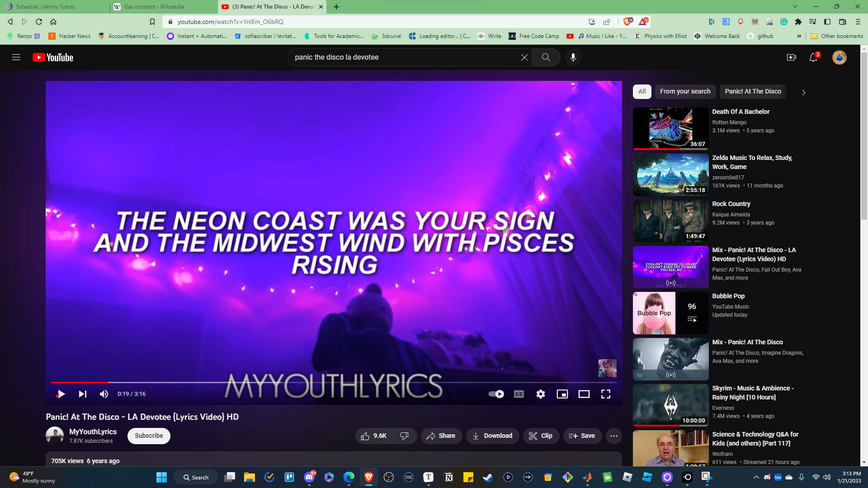Open YouTube notifications bell

813,57
